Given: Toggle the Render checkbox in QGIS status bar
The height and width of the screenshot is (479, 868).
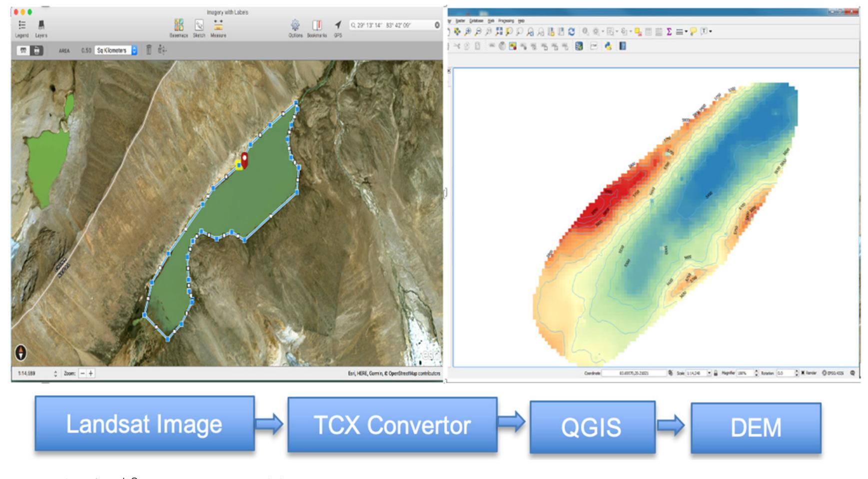Looking at the screenshot, I should point(804,372).
